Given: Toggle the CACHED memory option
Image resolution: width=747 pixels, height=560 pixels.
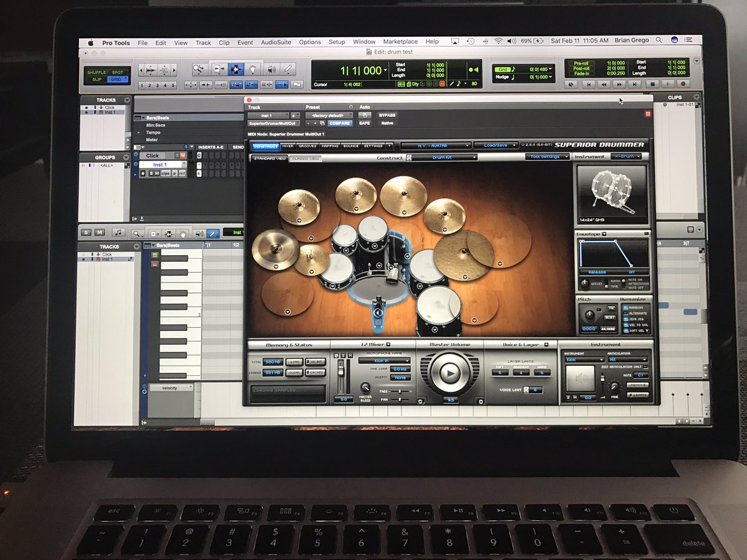Looking at the screenshot, I should point(315,372).
